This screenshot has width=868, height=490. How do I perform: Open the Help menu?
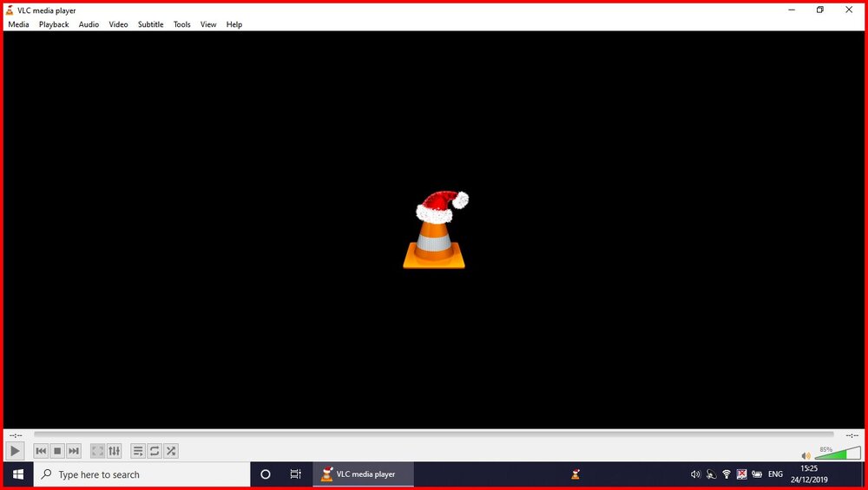pyautogui.click(x=234, y=24)
